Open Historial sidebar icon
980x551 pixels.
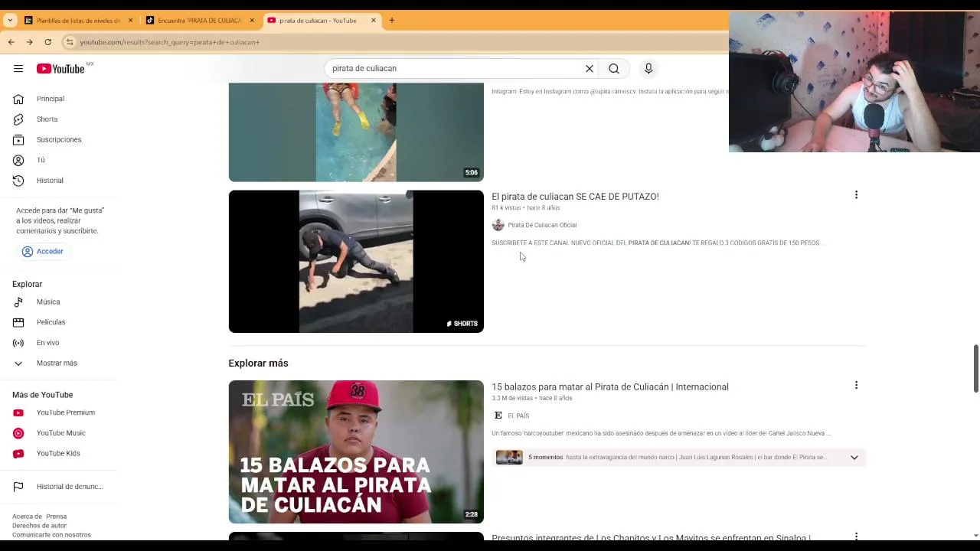click(18, 181)
